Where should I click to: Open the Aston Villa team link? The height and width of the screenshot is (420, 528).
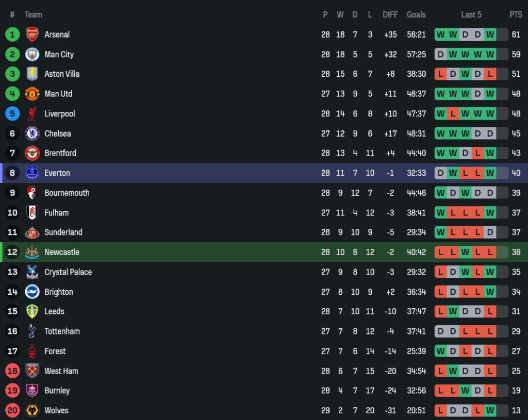click(62, 74)
